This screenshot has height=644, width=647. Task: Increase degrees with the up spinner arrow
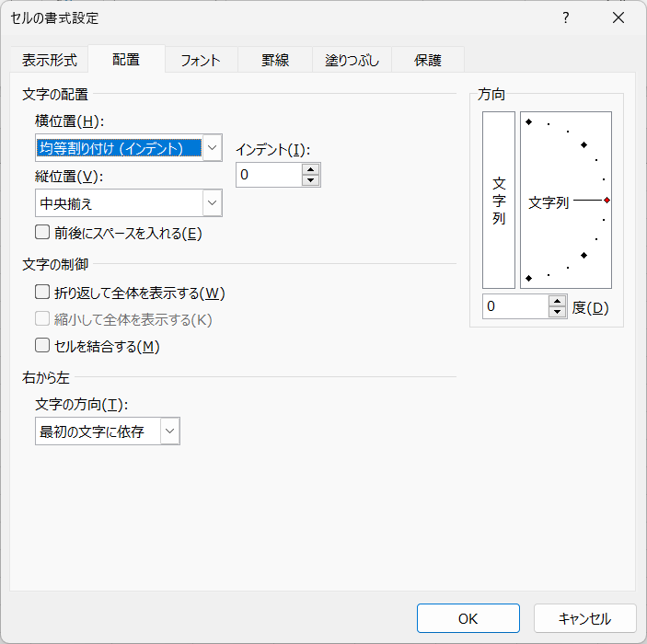tap(558, 301)
